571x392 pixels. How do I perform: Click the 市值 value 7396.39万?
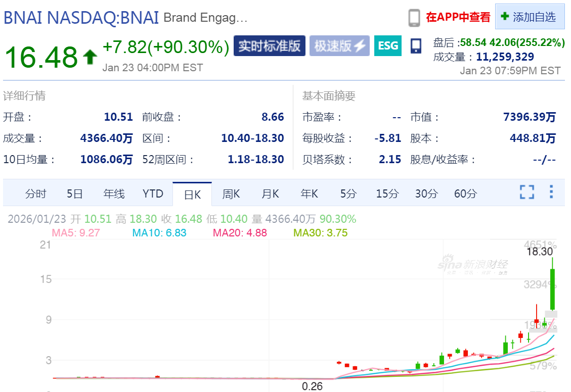[x=530, y=117]
